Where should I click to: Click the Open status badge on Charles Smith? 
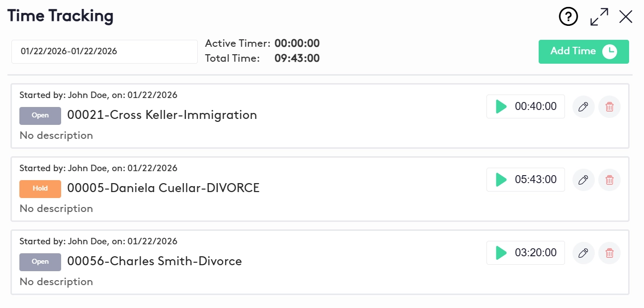pyautogui.click(x=40, y=262)
